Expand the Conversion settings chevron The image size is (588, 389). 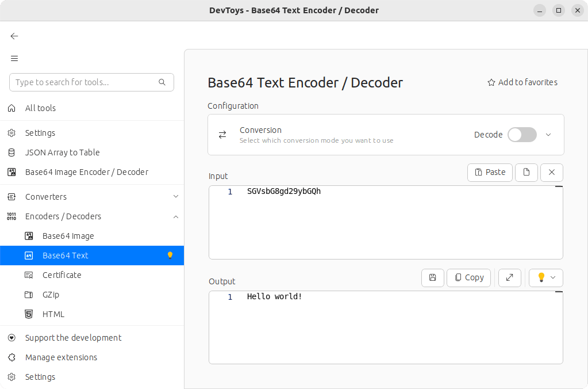click(x=548, y=135)
